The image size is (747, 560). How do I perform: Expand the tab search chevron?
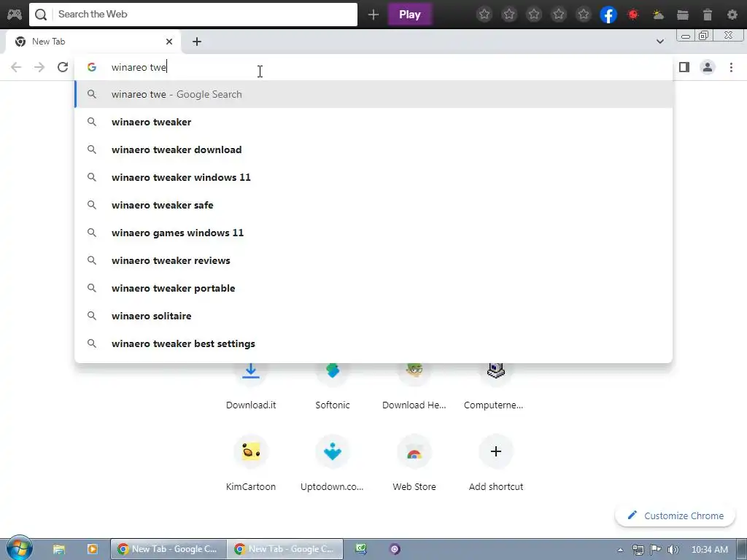(659, 42)
